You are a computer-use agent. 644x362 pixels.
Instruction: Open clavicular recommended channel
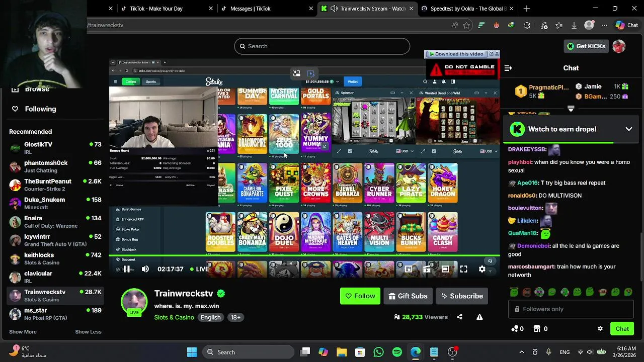[x=55, y=277]
